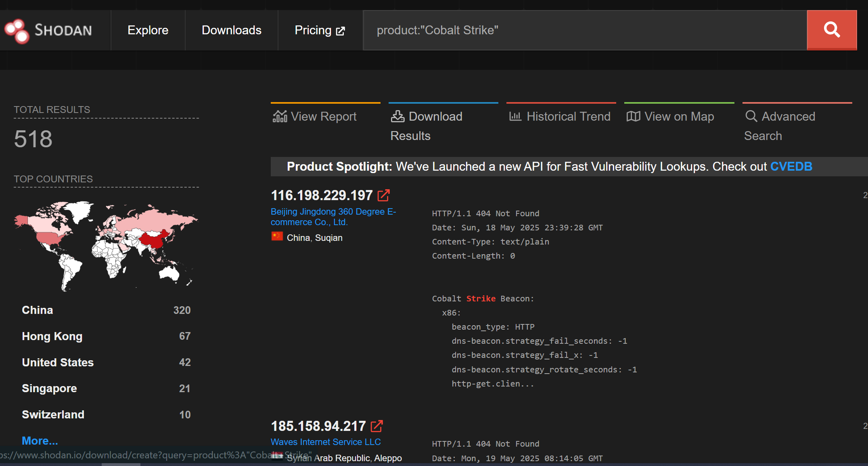The height and width of the screenshot is (466, 868).
Task: Click the 'x86:' line under Beacon
Action: [x=451, y=313]
